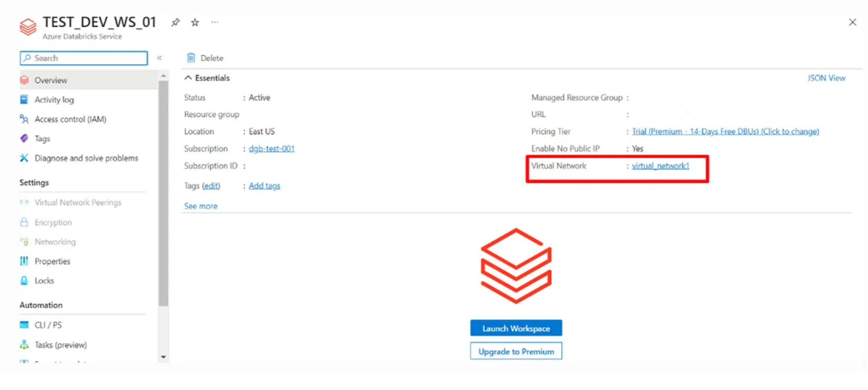The image size is (868, 390).
Task: Open the more options ellipsis menu
Action: click(x=215, y=22)
